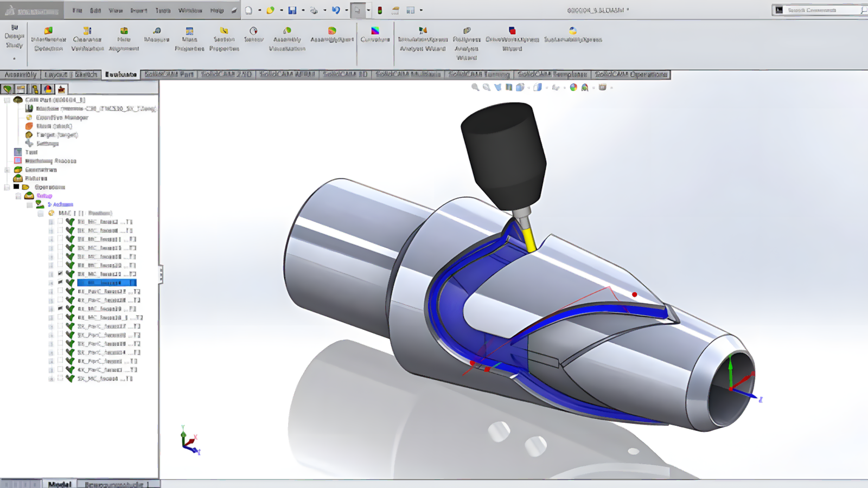
Task: Toggle checkbox of the highlighted blue operation row
Action: tap(60, 282)
